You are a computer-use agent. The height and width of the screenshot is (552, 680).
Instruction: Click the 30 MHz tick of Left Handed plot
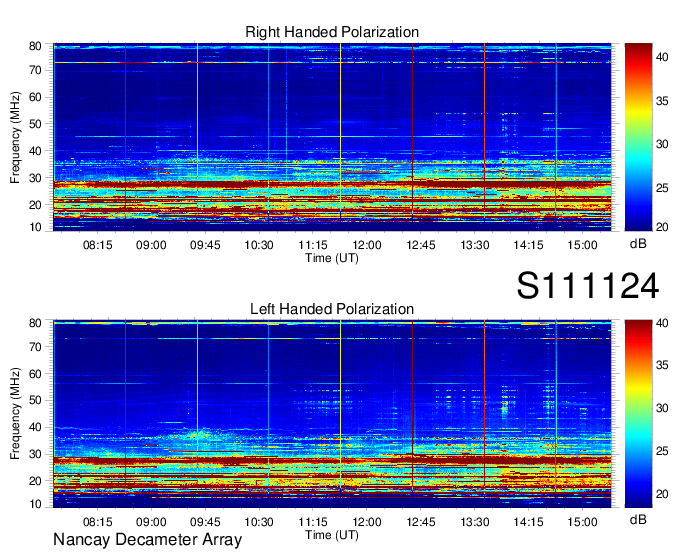(x=35, y=454)
